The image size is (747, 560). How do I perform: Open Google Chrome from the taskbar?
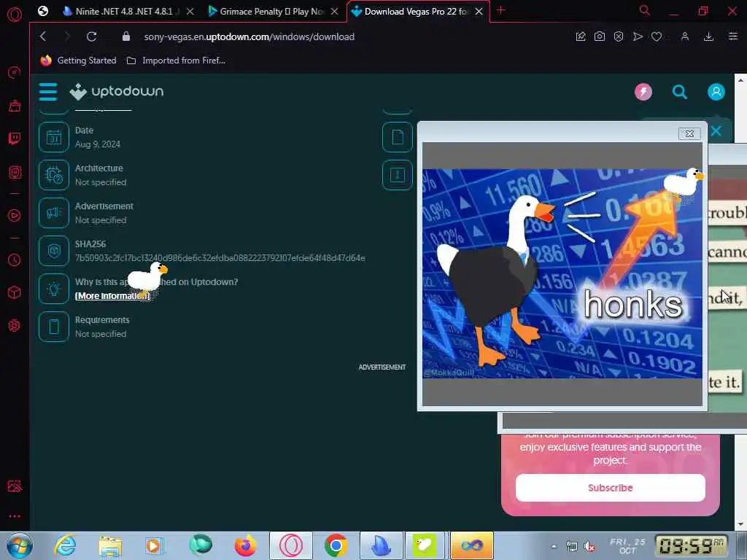336,545
